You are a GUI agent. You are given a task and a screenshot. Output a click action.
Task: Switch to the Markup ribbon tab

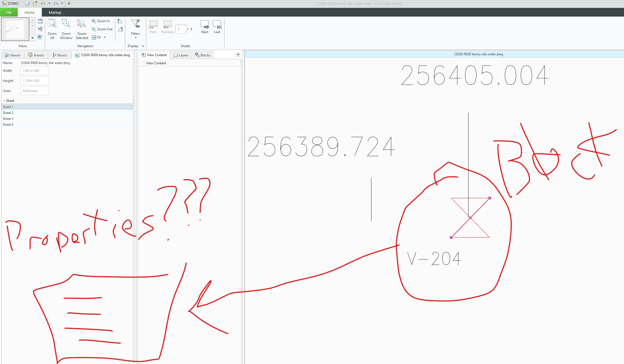(55, 12)
